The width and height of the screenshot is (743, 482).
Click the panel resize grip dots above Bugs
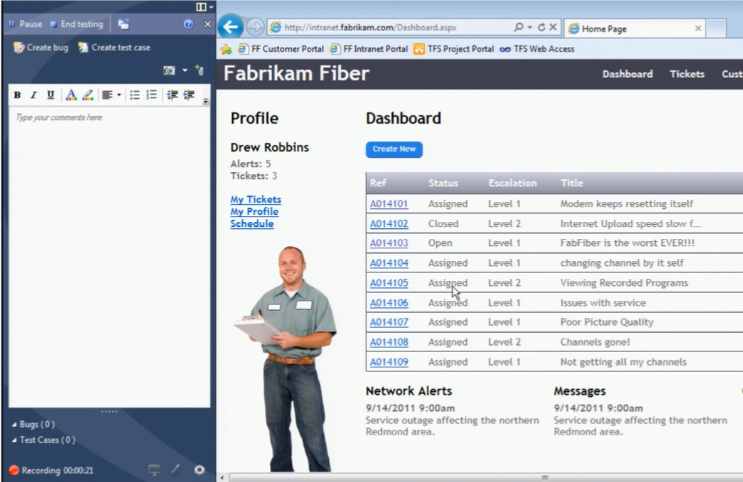point(109,411)
